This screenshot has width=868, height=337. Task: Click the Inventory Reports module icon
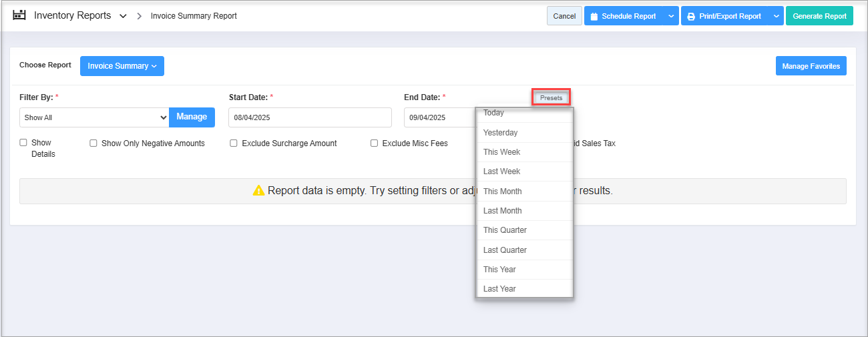(19, 15)
